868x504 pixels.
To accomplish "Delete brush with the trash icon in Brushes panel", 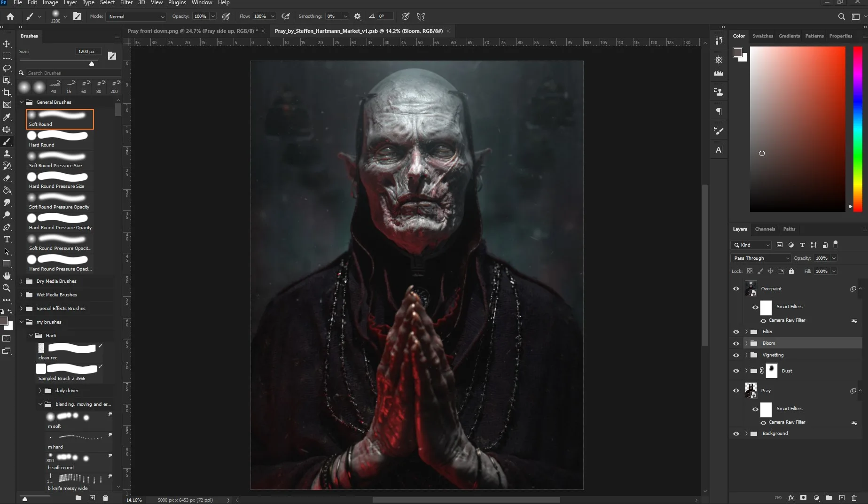I will coord(106,498).
